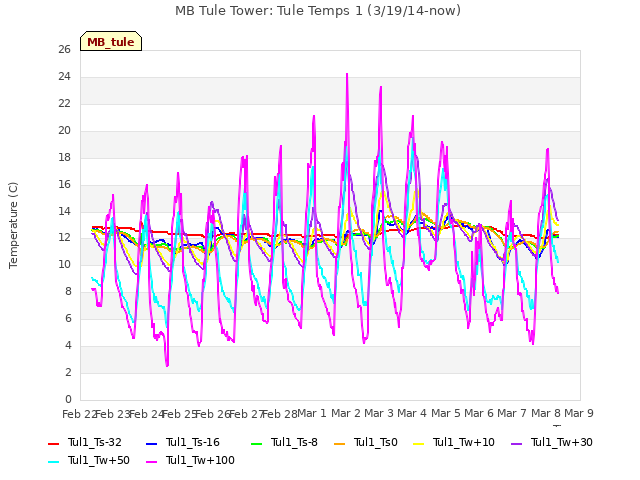640x480 pixels.
Task: Click the Mar 2 x-axis date label
Action: click(x=345, y=413)
